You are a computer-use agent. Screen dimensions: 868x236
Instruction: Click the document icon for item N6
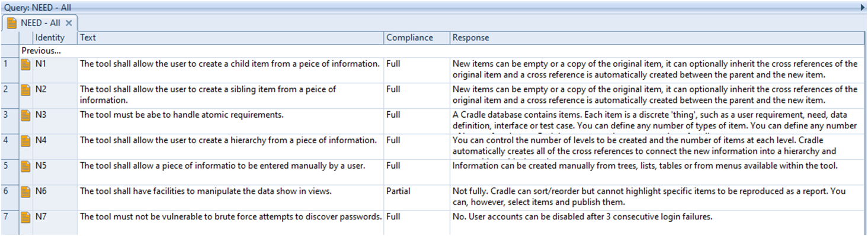click(25, 192)
